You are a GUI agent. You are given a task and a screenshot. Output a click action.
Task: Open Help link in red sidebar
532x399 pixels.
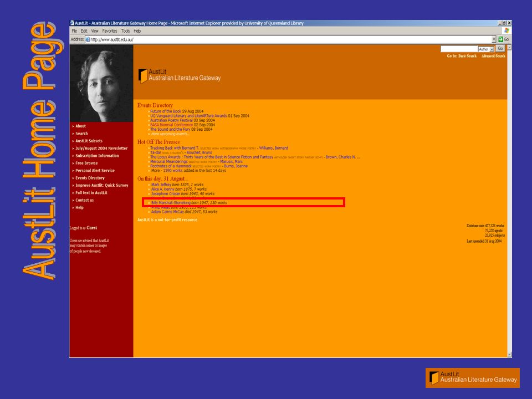pyautogui.click(x=79, y=208)
